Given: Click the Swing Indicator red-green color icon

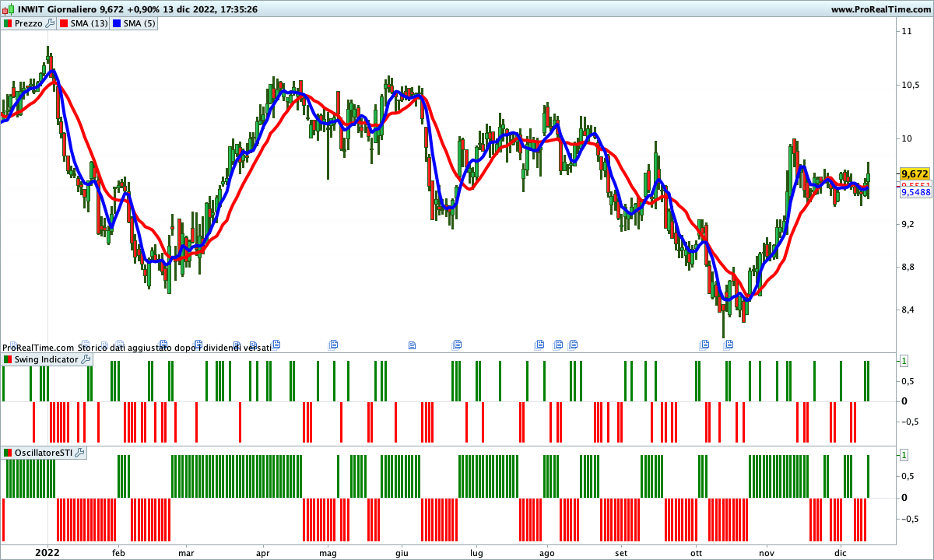Looking at the screenshot, I should click(x=8, y=359).
